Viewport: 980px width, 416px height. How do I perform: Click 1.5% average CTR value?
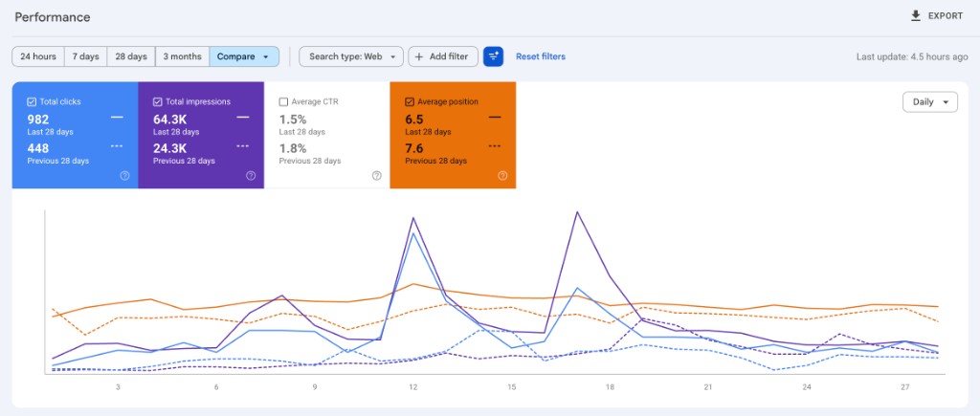(293, 120)
